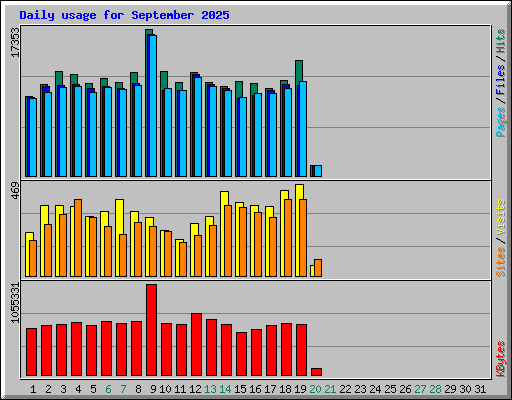This screenshot has height=400, width=512.
Task: Click green day 20 on the date axis
Action: click(x=315, y=389)
